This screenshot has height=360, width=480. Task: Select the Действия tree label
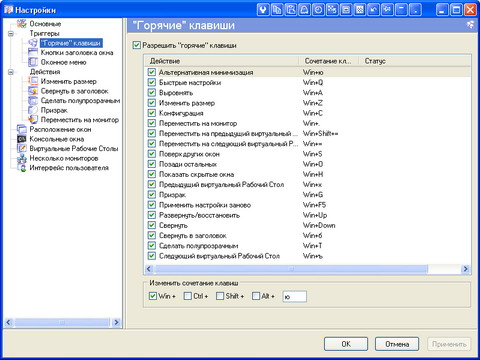pos(45,72)
